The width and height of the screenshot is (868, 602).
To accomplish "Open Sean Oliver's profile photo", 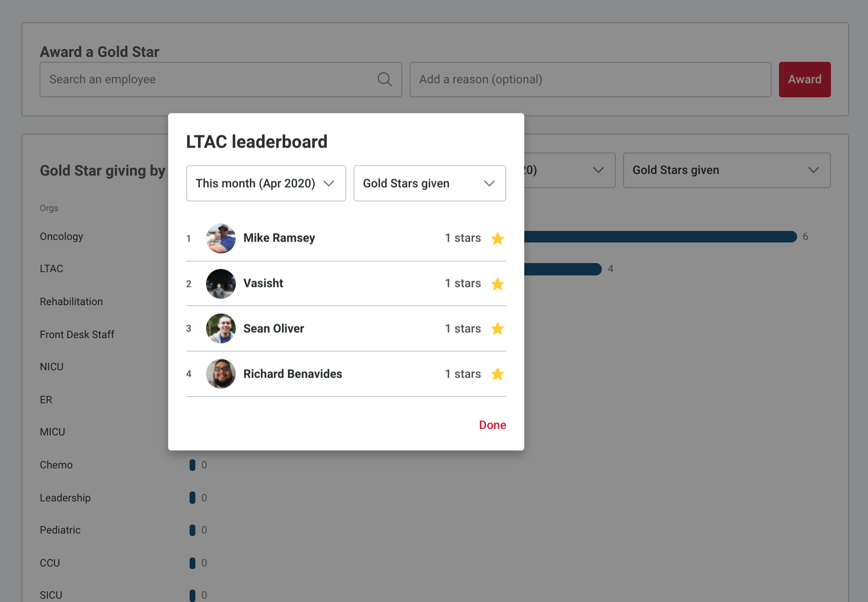I will pos(221,329).
